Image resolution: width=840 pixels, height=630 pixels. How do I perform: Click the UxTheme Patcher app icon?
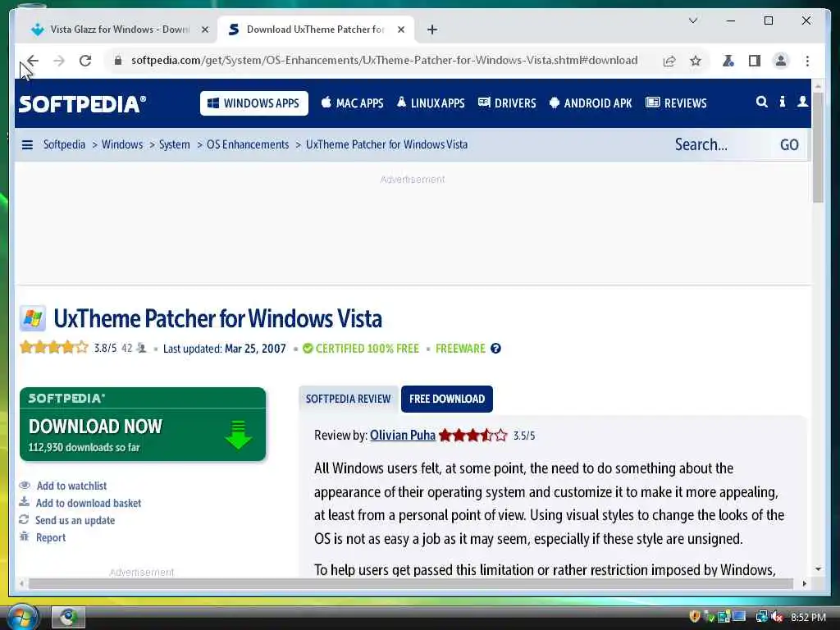pyautogui.click(x=33, y=318)
